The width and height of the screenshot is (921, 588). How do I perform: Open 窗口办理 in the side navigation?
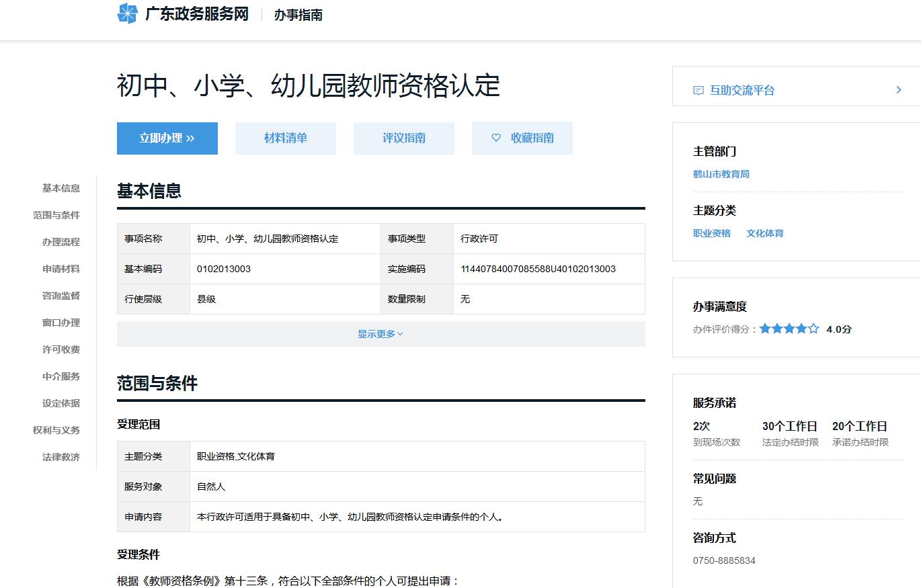61,323
